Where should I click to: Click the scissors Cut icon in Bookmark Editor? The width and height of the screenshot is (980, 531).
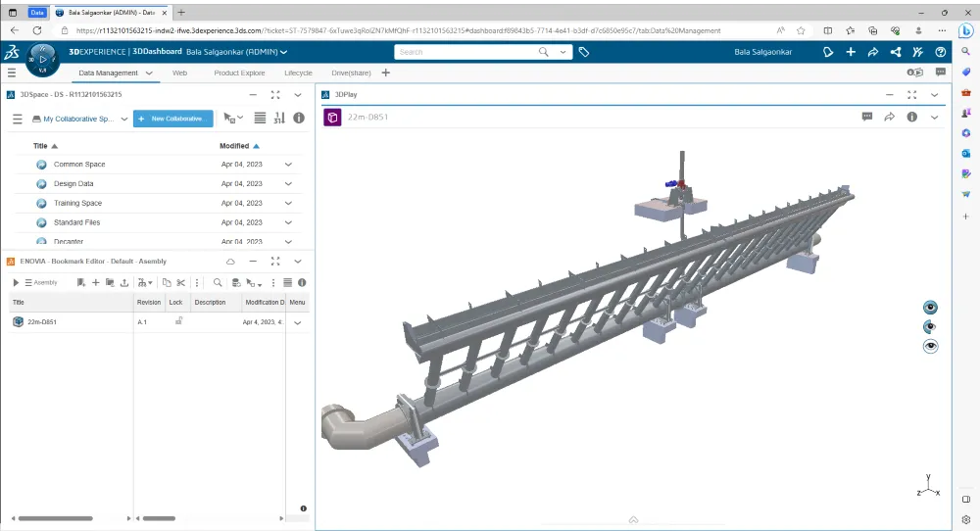click(181, 282)
